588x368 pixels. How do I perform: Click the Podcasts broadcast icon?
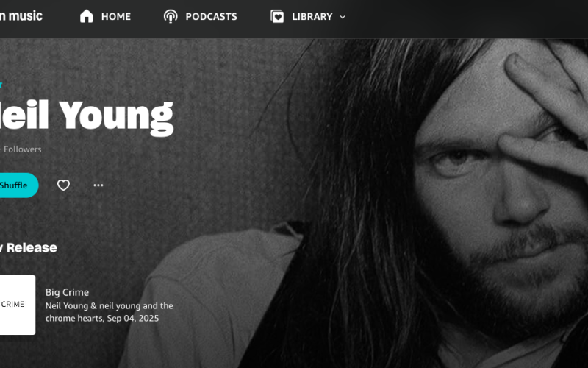click(x=171, y=16)
